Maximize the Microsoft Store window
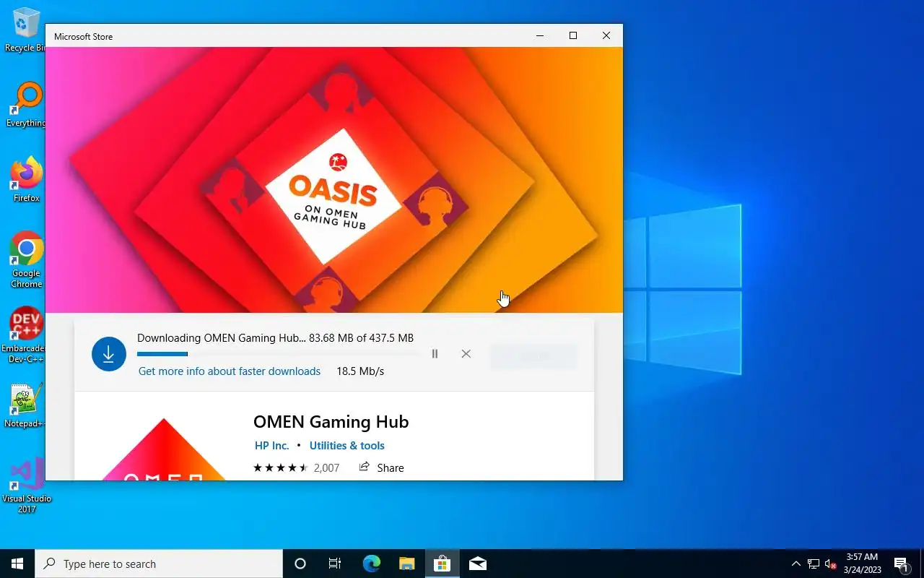 coord(573,35)
